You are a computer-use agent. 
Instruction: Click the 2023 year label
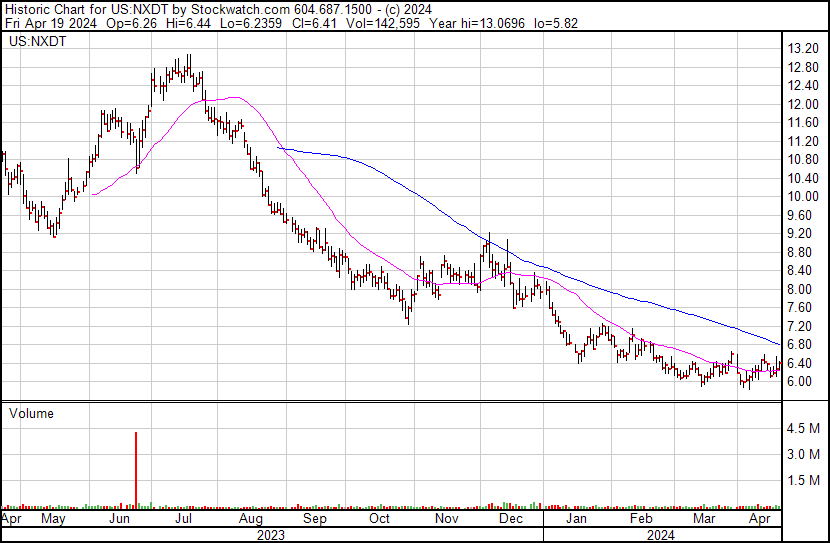tap(271, 534)
